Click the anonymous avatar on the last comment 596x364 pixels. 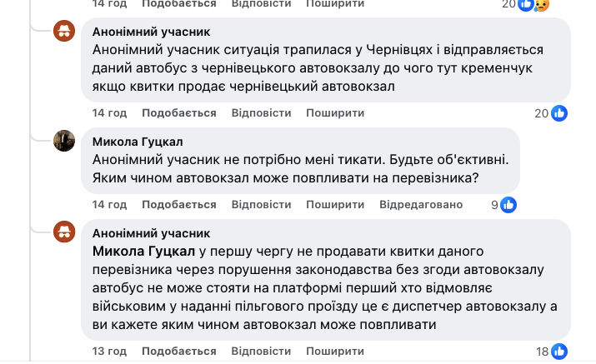[65, 232]
